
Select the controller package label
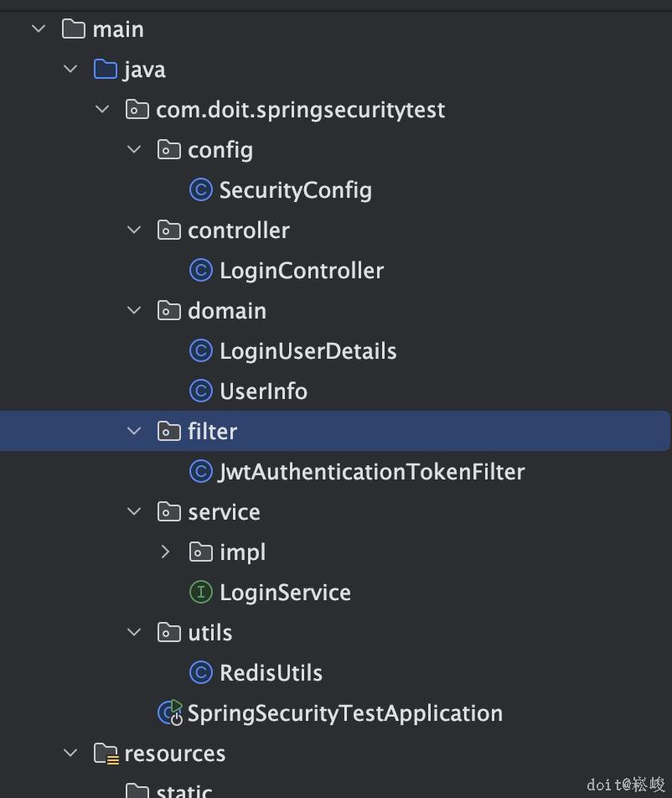pos(238,231)
